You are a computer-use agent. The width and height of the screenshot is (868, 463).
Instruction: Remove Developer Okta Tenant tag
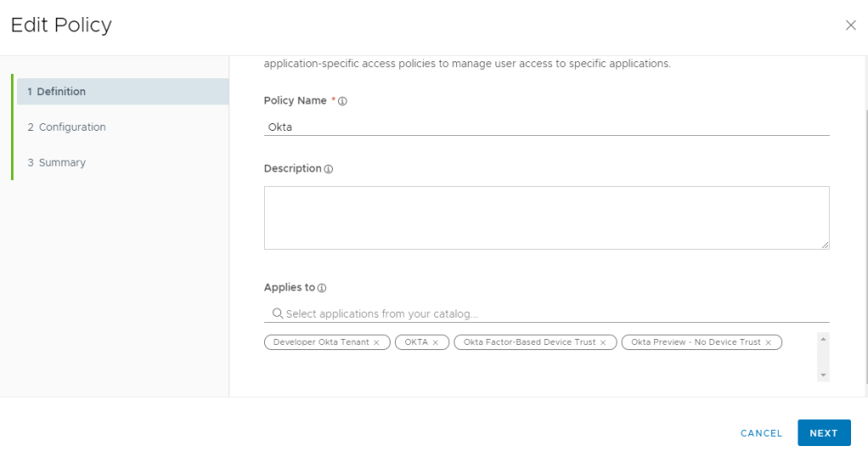tap(376, 342)
